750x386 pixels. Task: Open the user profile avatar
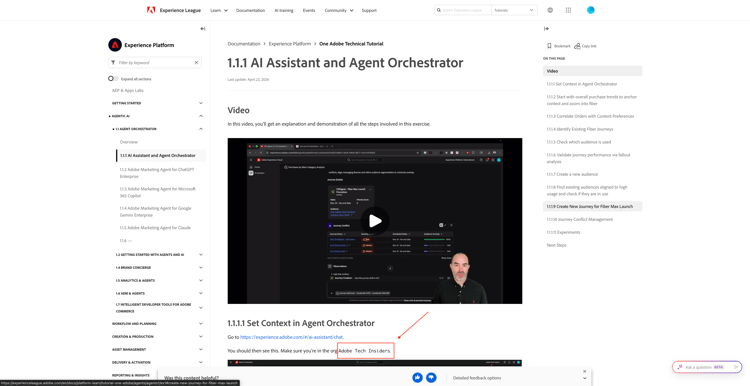click(x=591, y=10)
